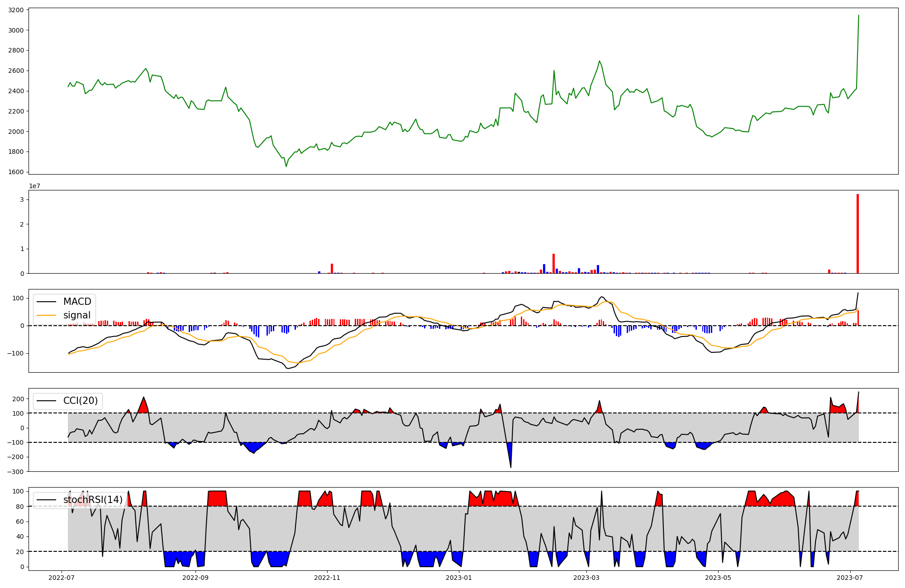Click the orange signal legend line
Image resolution: width=905 pixels, height=588 pixels.
coord(46,315)
